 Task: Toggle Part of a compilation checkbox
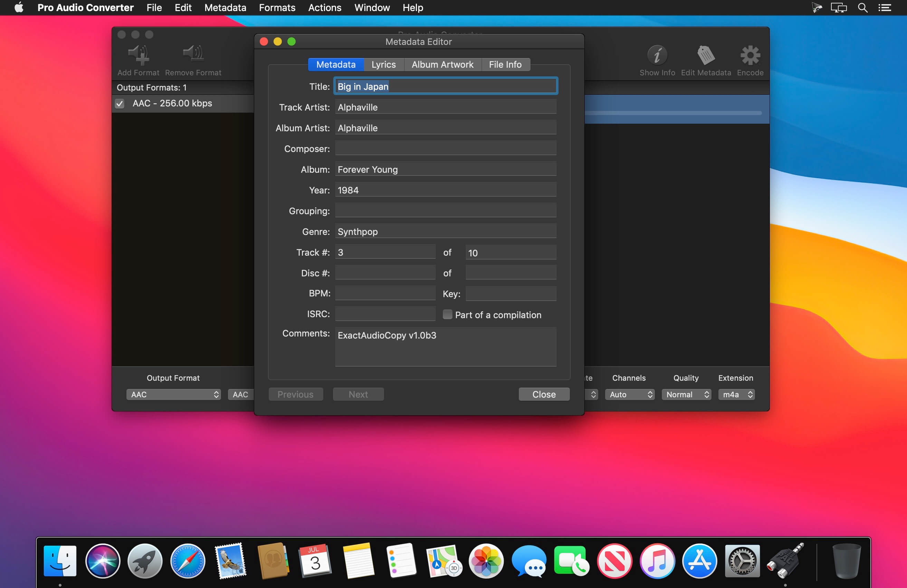[x=446, y=314]
